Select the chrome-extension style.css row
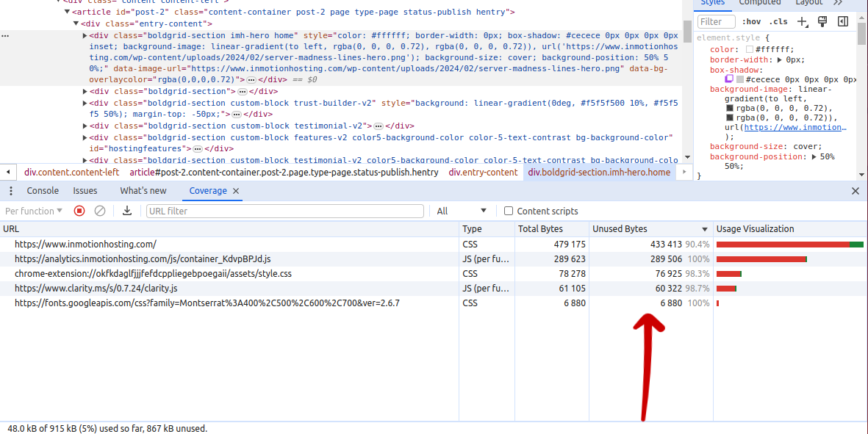This screenshot has width=868, height=434. (434, 274)
